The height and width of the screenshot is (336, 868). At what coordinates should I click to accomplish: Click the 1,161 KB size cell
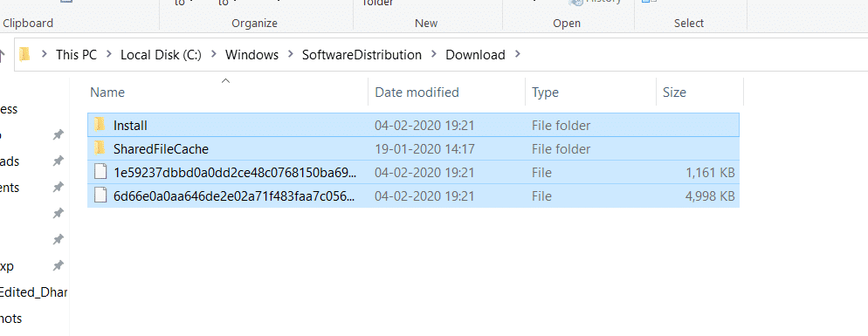pyautogui.click(x=710, y=173)
